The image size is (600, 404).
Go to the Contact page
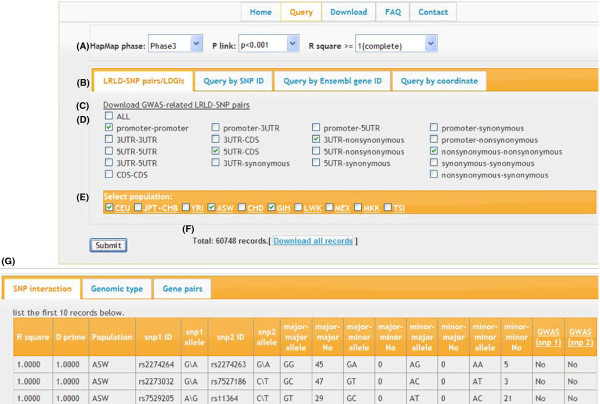click(432, 12)
